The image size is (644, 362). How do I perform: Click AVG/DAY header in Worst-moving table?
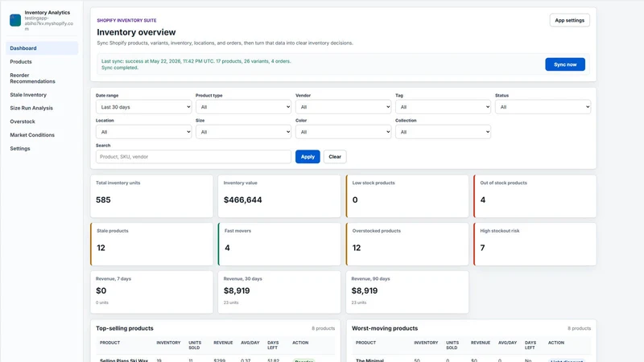pos(508,343)
